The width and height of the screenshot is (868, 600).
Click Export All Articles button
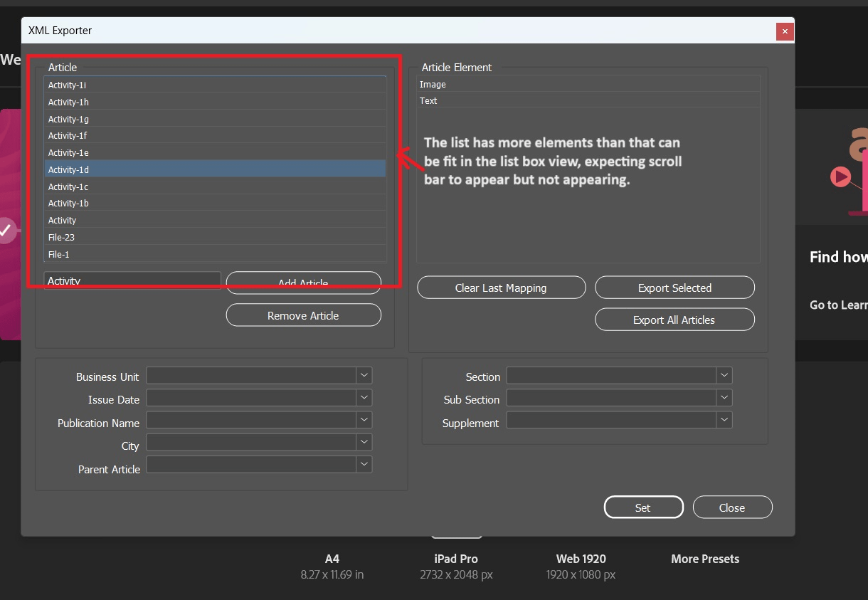coord(674,320)
